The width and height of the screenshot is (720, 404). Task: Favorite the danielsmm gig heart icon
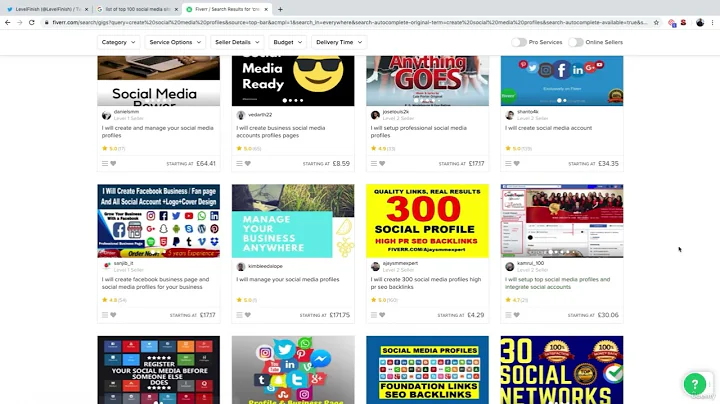[113, 163]
